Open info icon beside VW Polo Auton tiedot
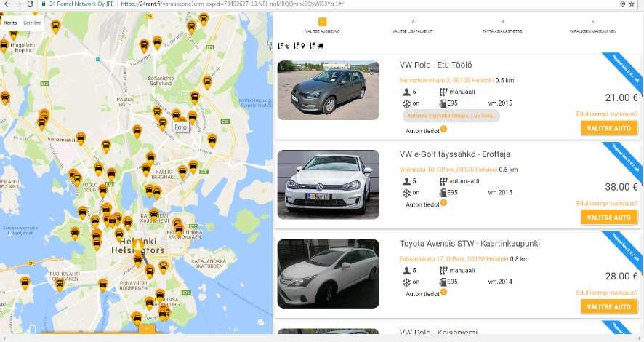The width and height of the screenshot is (644, 342). [x=443, y=130]
